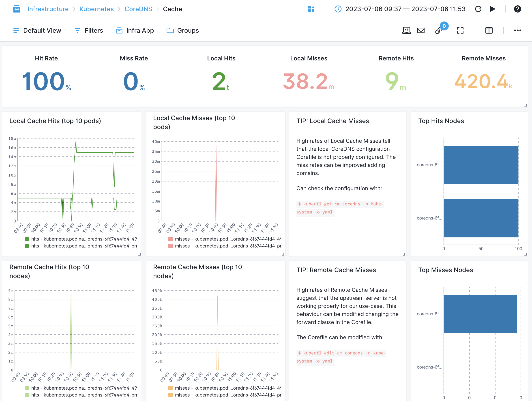Click the add widget grid icon

click(311, 9)
